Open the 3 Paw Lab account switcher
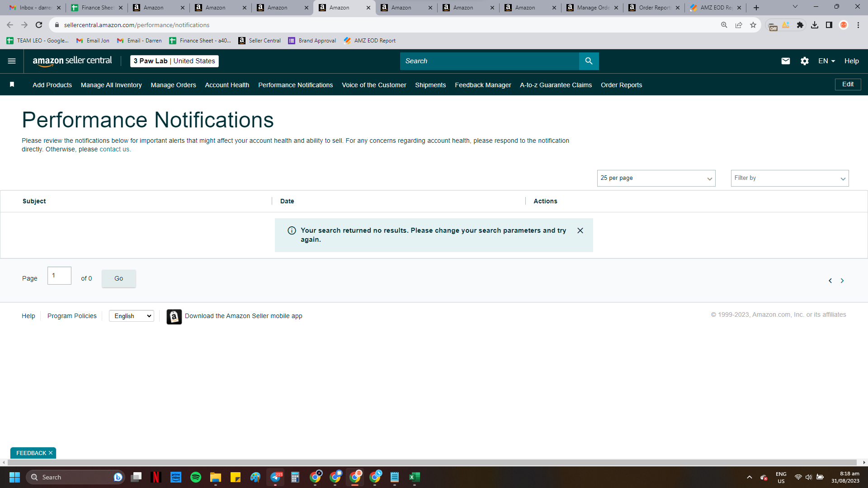868x488 pixels. [175, 61]
